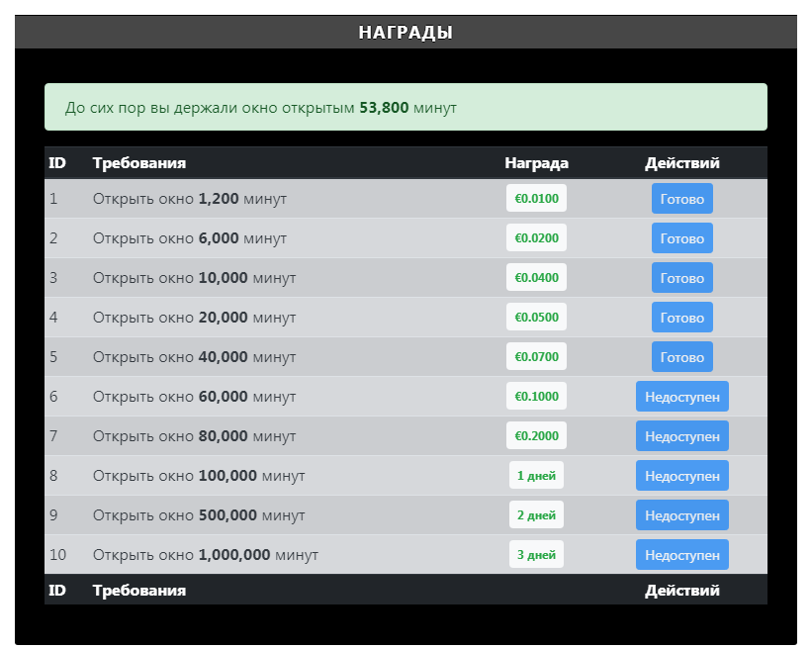Viewport: 812px width, 649px height.
Task: Click Готово button for 1,200 minutes row
Action: [682, 199]
